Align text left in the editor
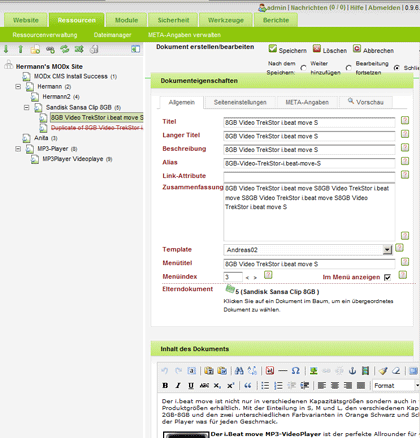 322,386
